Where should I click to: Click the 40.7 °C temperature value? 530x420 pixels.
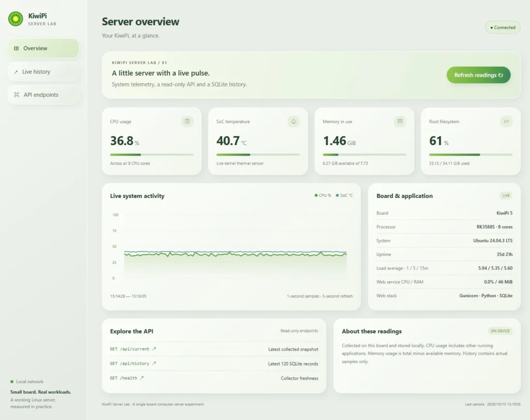(x=231, y=141)
